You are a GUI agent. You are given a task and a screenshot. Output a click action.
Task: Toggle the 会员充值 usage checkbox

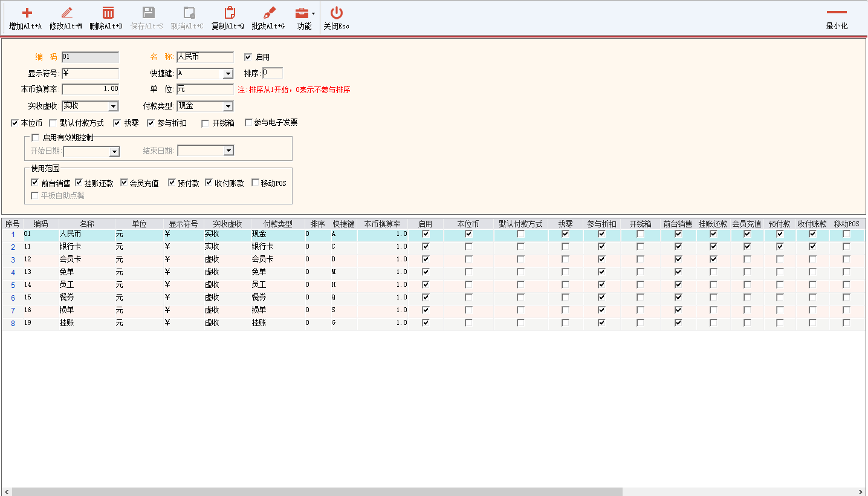pos(125,183)
